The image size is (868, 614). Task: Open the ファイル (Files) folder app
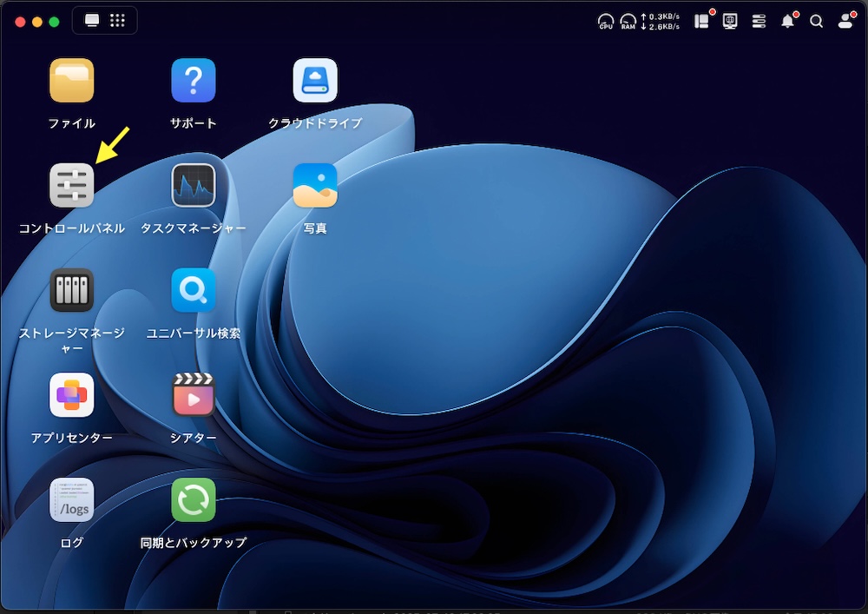[71, 81]
